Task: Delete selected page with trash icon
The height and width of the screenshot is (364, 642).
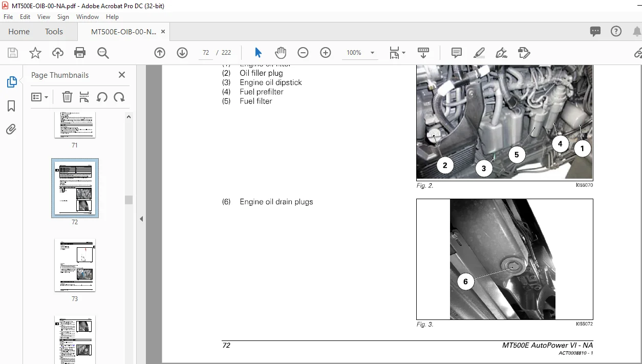Action: coord(67,97)
